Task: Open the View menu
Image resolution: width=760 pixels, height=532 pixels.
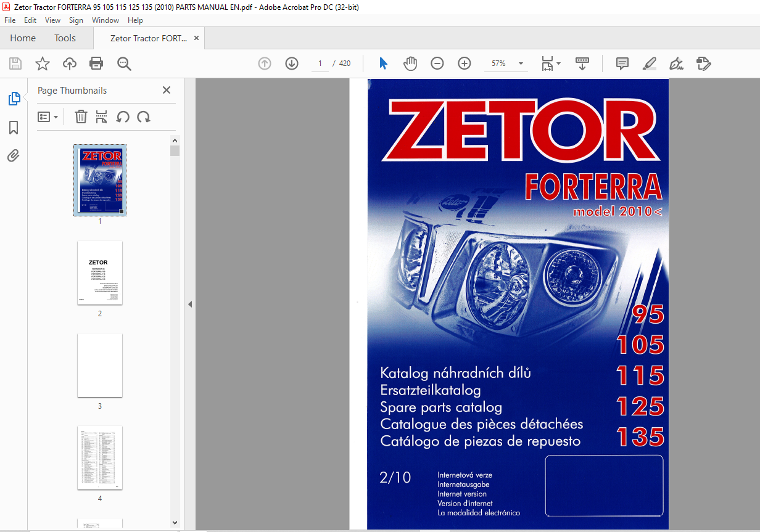Action: 53,20
